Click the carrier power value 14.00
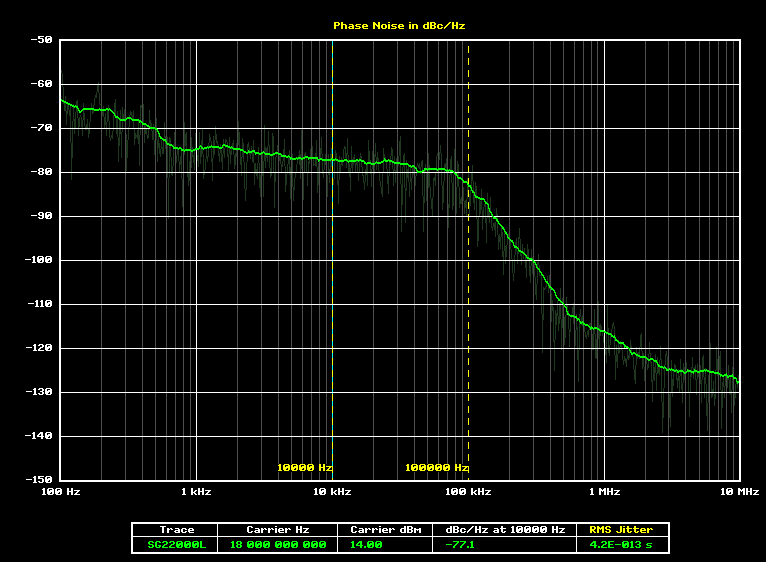 click(x=366, y=544)
